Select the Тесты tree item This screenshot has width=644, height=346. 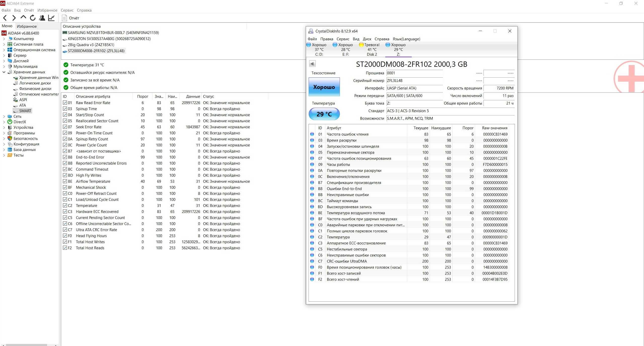coord(18,155)
